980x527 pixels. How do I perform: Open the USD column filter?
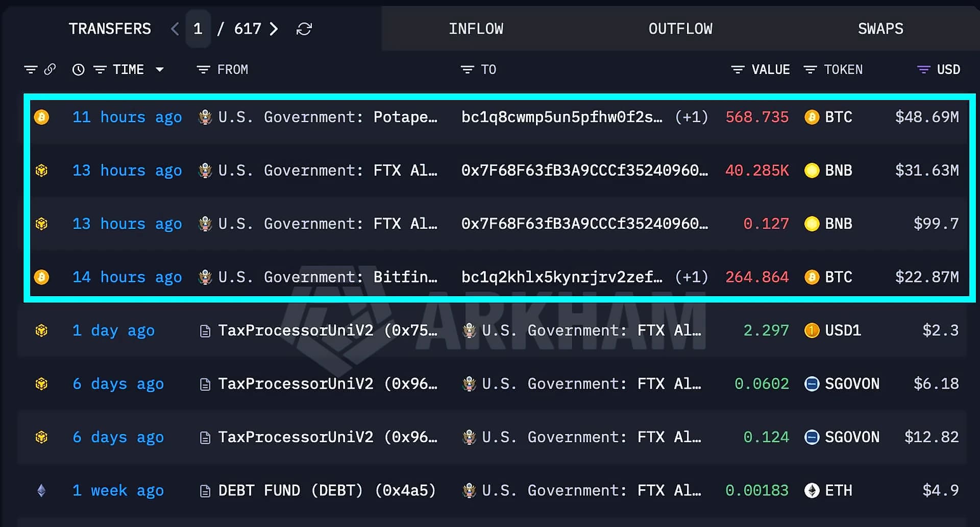pos(924,69)
